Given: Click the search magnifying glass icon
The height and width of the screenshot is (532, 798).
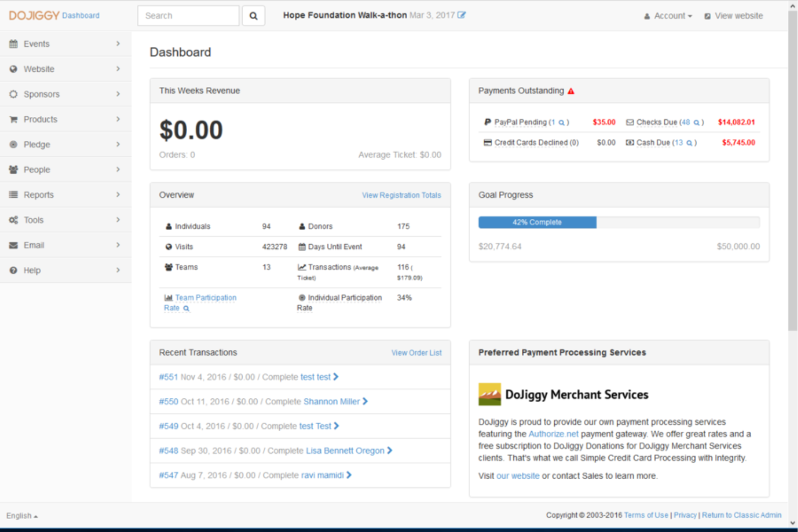Looking at the screenshot, I should pos(253,15).
